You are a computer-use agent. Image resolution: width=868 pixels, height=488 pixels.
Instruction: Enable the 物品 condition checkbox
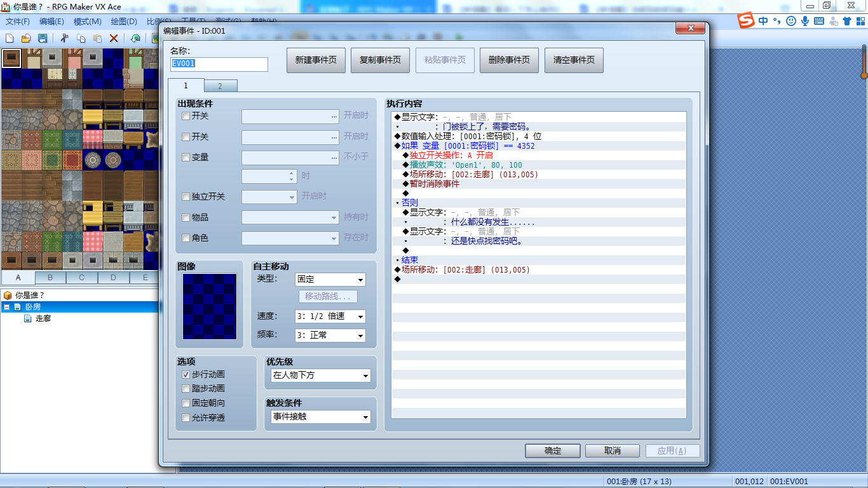pos(186,217)
